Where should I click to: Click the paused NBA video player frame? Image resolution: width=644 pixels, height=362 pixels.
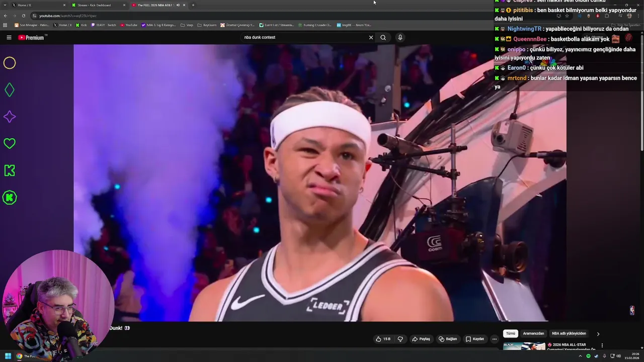pos(320,183)
